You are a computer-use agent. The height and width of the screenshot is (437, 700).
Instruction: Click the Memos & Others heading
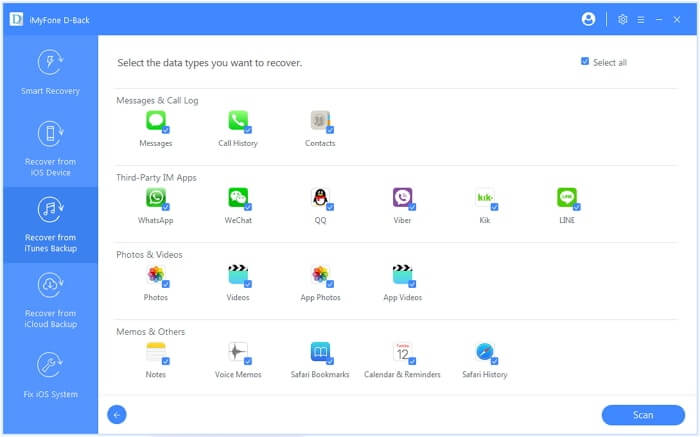pos(150,332)
